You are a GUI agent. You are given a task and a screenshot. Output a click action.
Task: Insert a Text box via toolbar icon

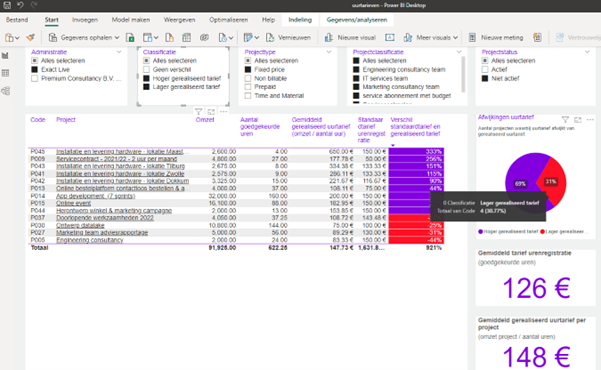click(x=389, y=38)
